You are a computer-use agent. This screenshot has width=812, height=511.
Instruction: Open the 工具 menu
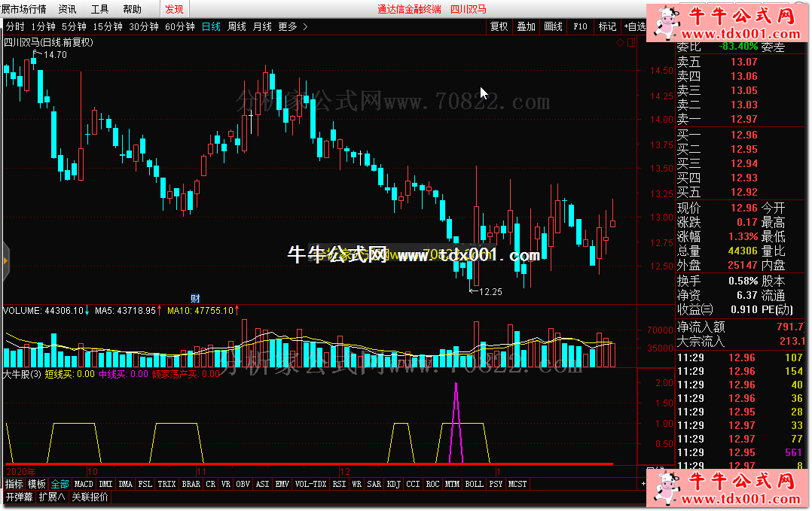[x=99, y=9]
